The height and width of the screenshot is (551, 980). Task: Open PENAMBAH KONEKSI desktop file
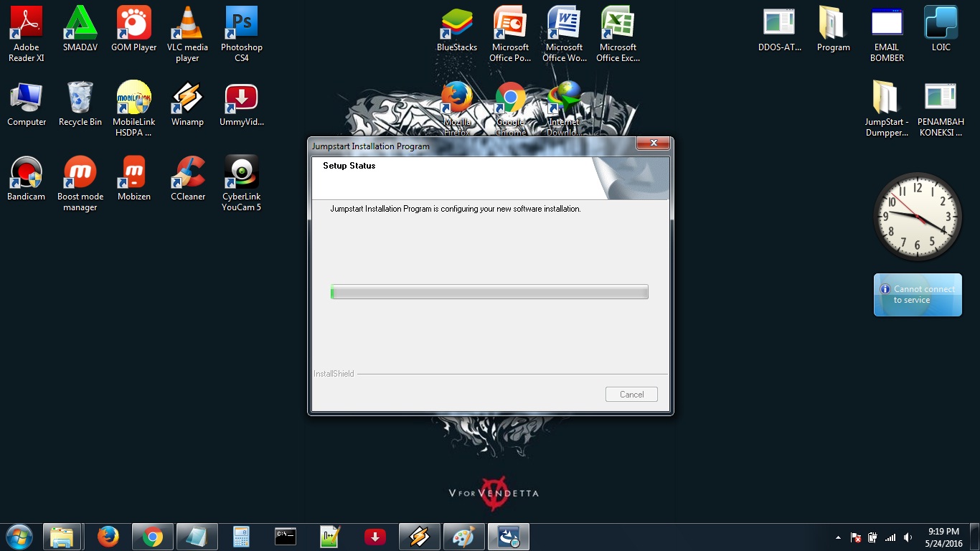pyautogui.click(x=941, y=109)
